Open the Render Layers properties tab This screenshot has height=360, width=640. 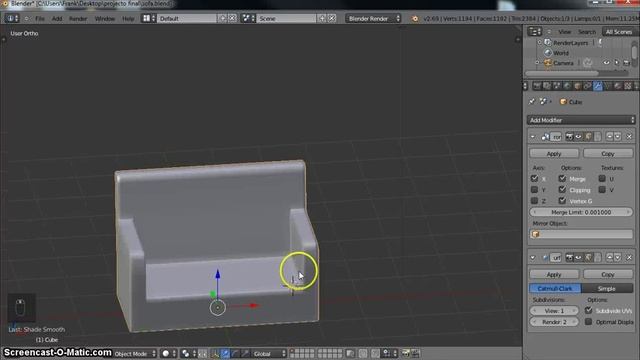pyautogui.click(x=547, y=86)
